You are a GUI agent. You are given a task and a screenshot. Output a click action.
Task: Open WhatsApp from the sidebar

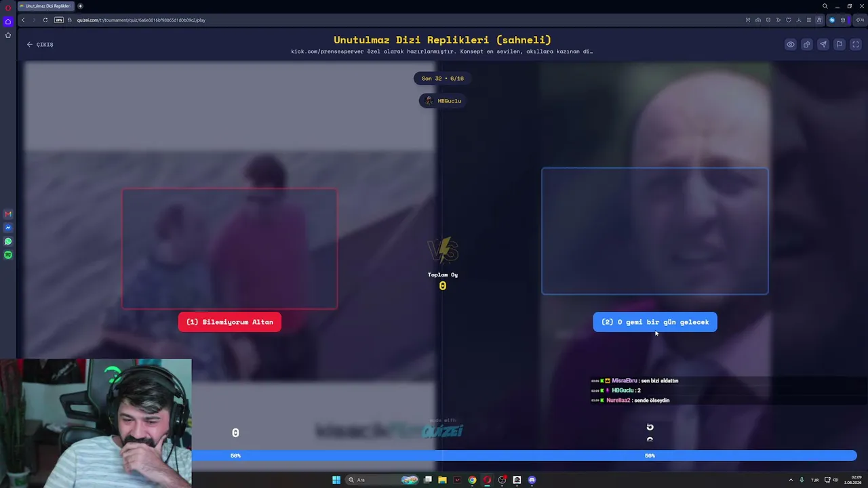8,241
